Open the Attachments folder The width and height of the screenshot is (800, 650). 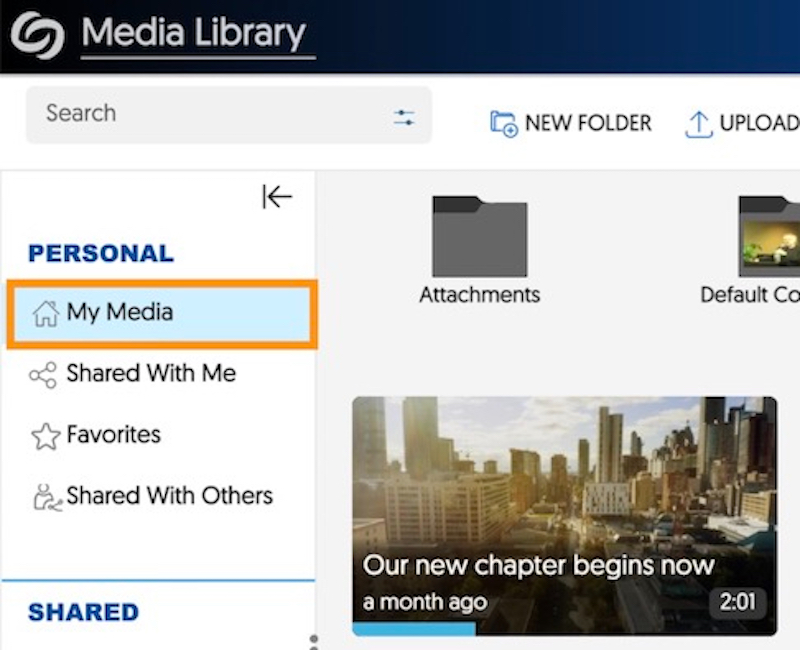(479, 237)
